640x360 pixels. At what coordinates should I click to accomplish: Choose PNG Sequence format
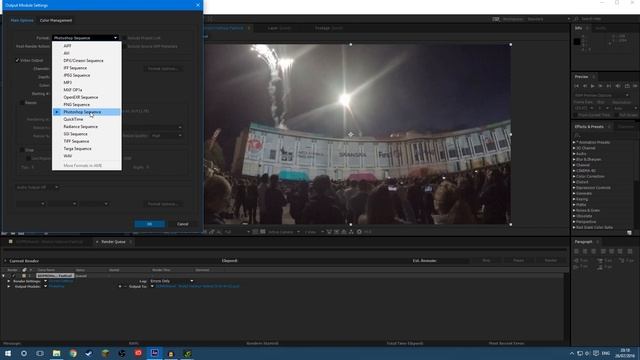click(x=87, y=104)
